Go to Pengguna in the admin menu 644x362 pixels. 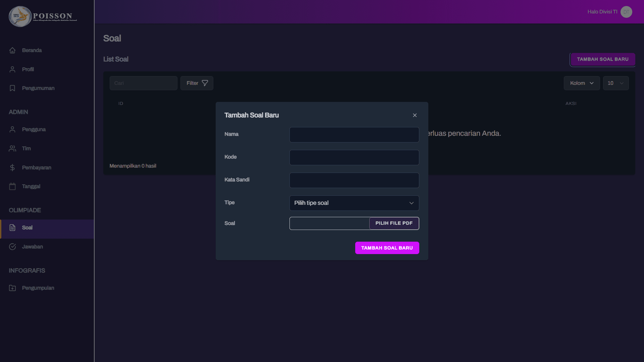[x=34, y=129]
